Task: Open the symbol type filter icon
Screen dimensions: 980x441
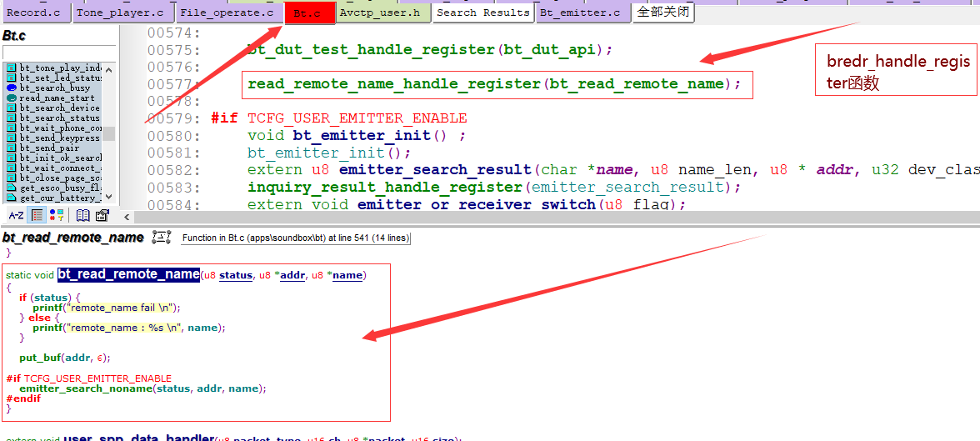Action: point(57,215)
